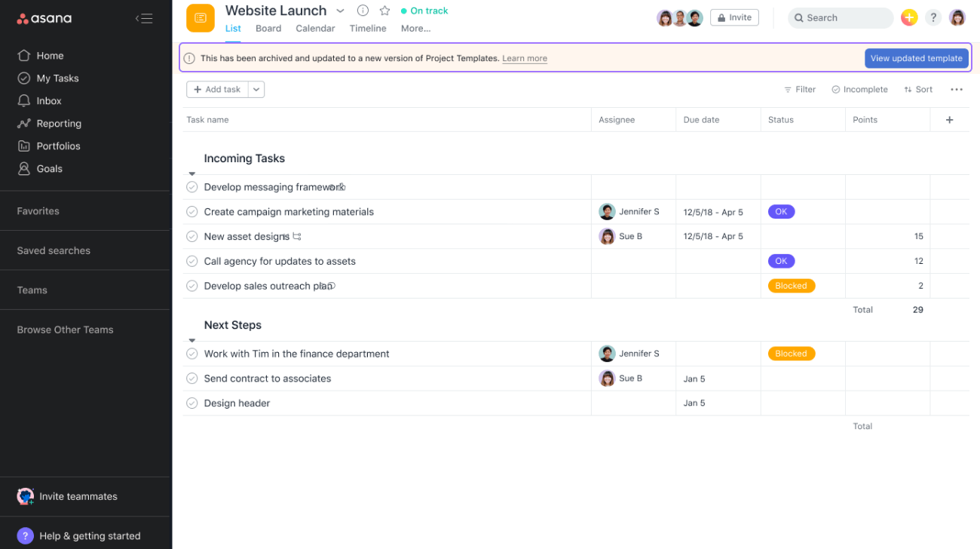Mark Work with Tim task complete

tap(192, 354)
